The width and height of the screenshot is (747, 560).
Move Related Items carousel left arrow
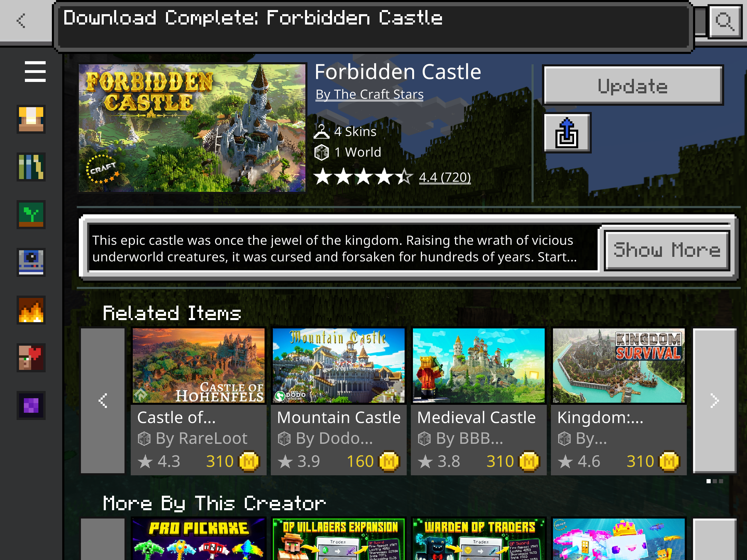point(103,401)
